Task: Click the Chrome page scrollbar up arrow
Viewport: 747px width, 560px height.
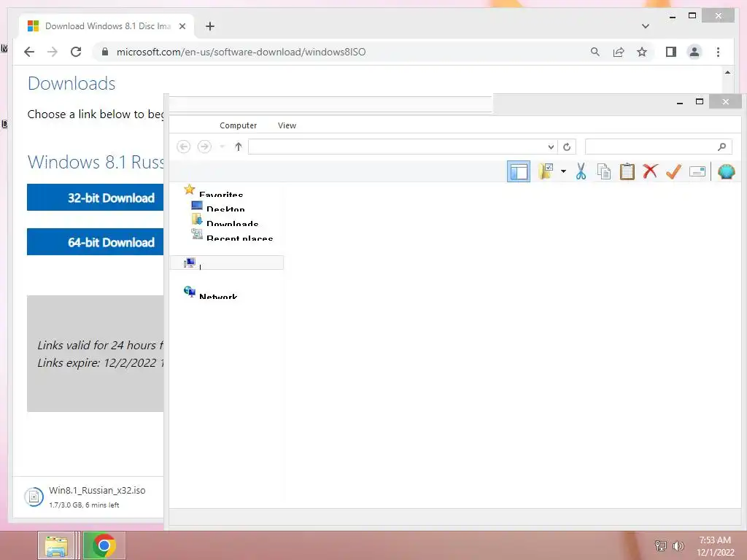Action: [x=727, y=72]
